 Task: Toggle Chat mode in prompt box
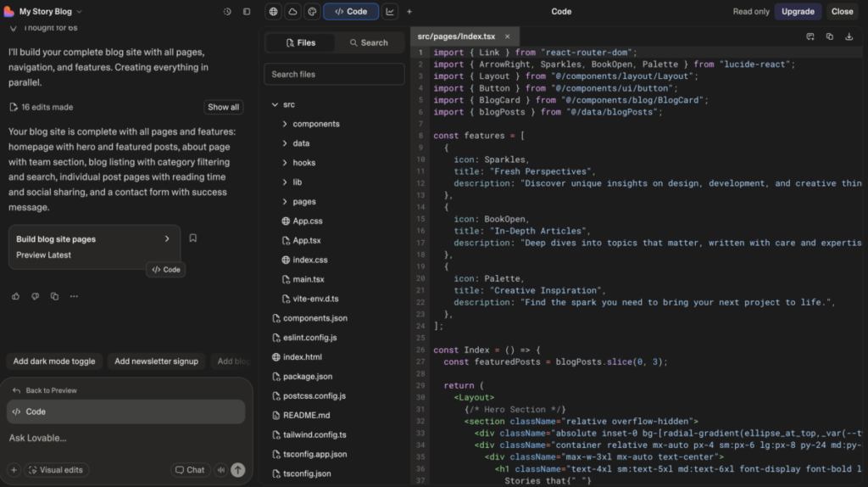click(190, 469)
